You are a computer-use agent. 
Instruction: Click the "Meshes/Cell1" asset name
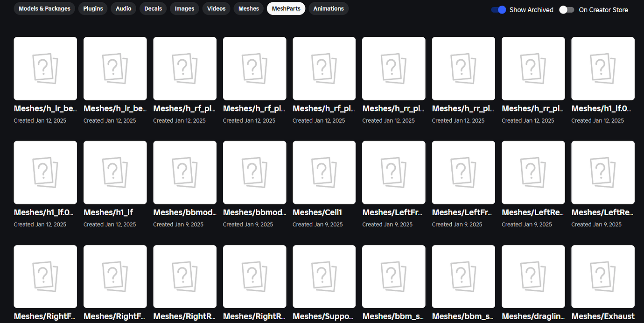point(317,212)
